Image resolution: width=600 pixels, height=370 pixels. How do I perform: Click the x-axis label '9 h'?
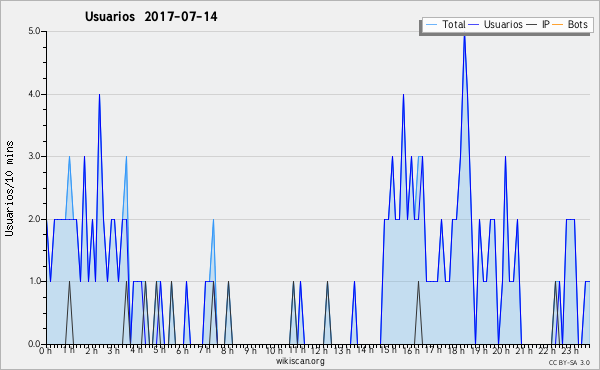[x=250, y=351]
